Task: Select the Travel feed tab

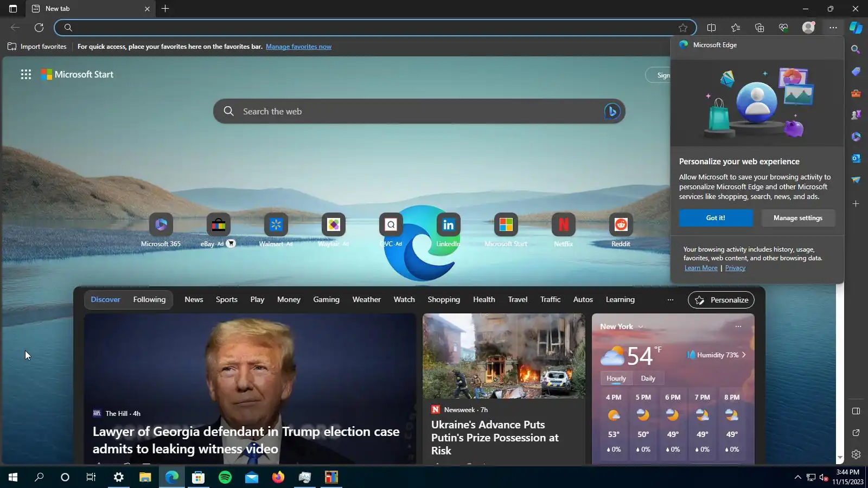Action: click(518, 299)
